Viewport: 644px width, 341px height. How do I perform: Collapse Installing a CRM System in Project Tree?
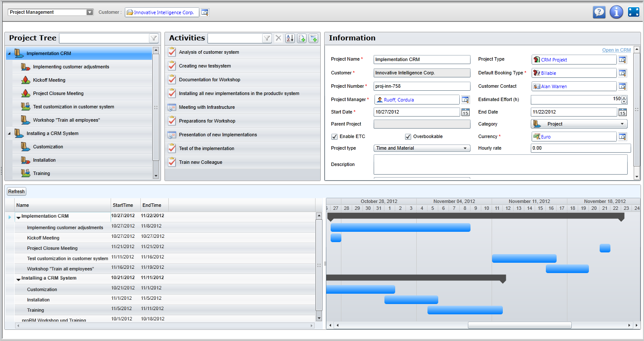point(9,134)
